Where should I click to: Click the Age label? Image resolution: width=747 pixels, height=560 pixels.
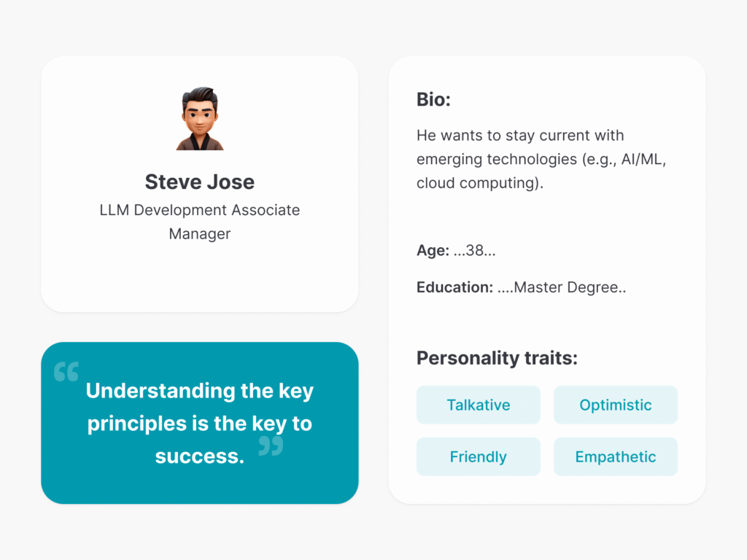tap(433, 251)
